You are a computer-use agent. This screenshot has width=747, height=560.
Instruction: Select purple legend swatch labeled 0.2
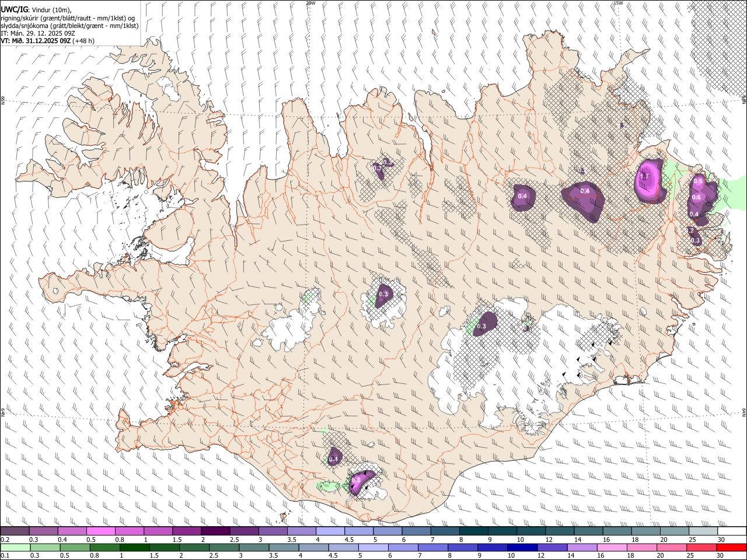pos(15,531)
